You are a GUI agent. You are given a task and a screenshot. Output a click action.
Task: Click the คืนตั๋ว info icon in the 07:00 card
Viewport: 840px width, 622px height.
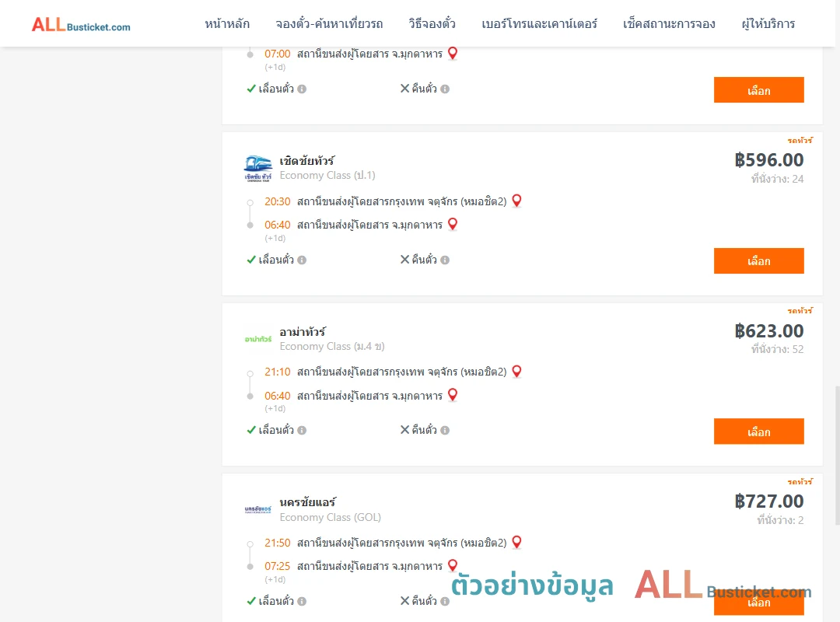coord(445,89)
